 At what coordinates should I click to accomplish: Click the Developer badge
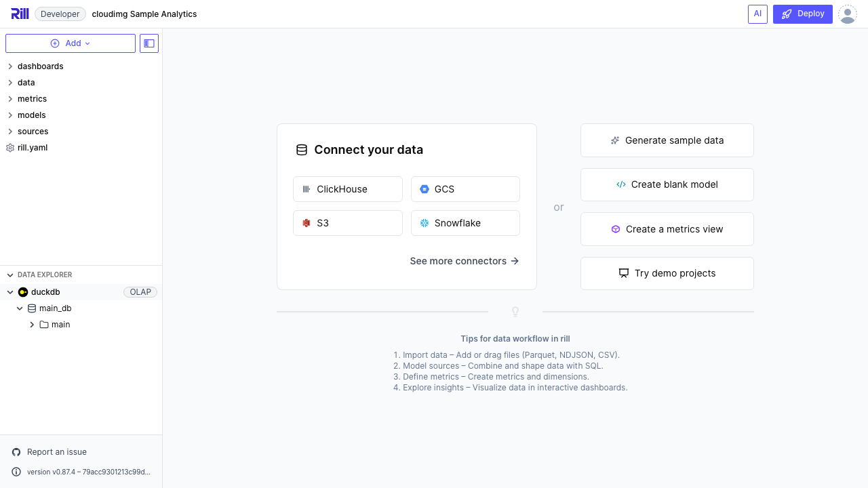[60, 14]
